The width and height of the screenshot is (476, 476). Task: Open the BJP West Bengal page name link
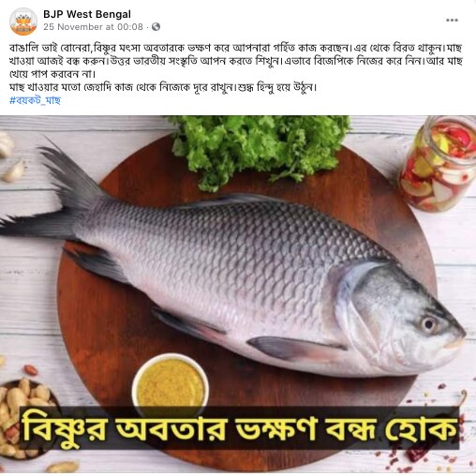[x=87, y=14]
